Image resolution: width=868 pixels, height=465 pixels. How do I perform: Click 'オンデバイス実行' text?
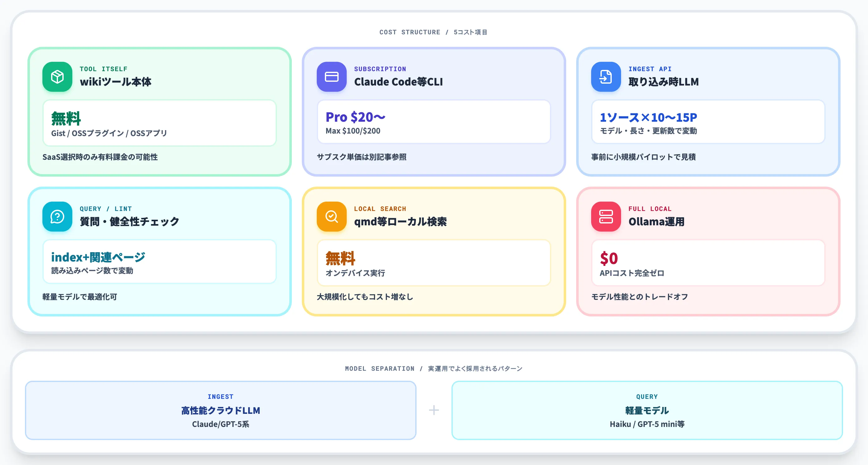pos(355,273)
